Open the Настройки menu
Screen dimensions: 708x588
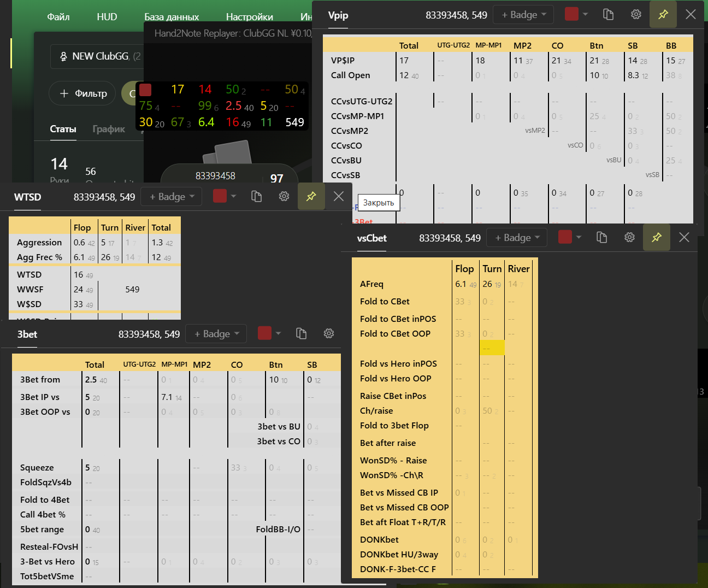(x=250, y=17)
